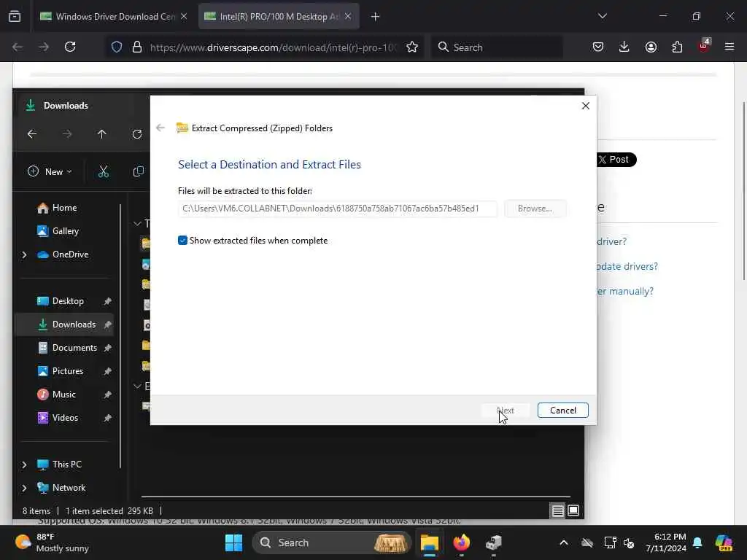The width and height of the screenshot is (747, 560).
Task: Refresh the File Explorer Downloads view
Action: point(136,134)
